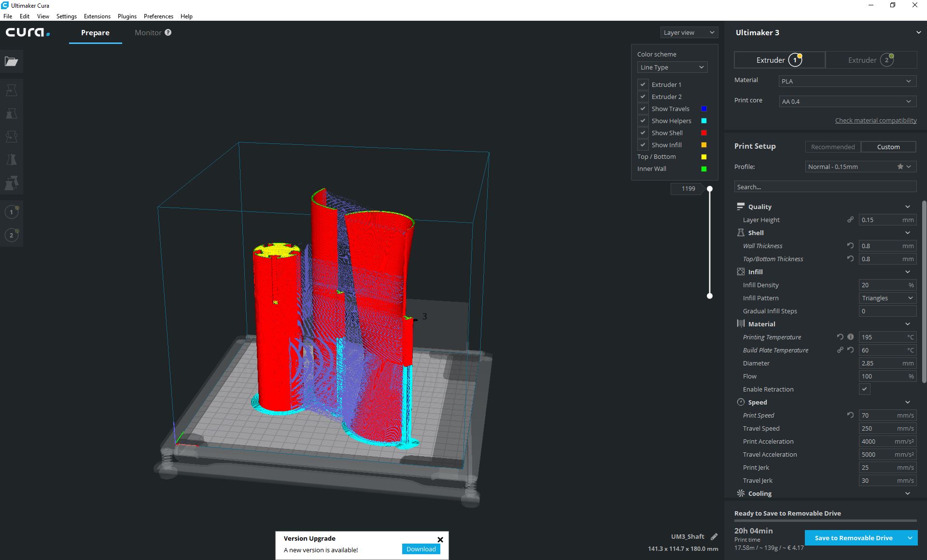Open the Infill Pattern Triangles dropdown
The image size is (927, 560).
[887, 298]
